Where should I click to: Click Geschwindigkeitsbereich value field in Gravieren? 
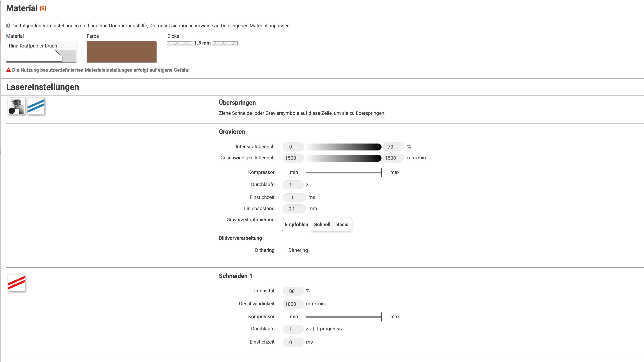[x=292, y=158]
